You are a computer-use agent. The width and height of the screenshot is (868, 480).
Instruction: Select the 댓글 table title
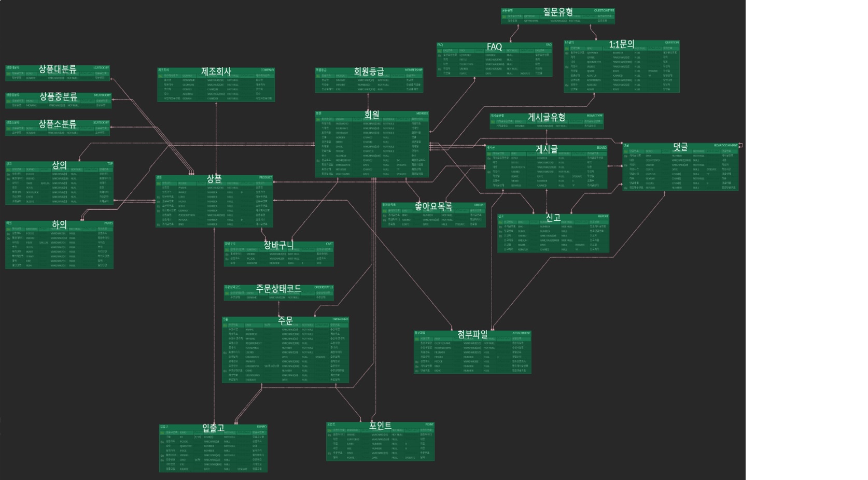coord(680,147)
